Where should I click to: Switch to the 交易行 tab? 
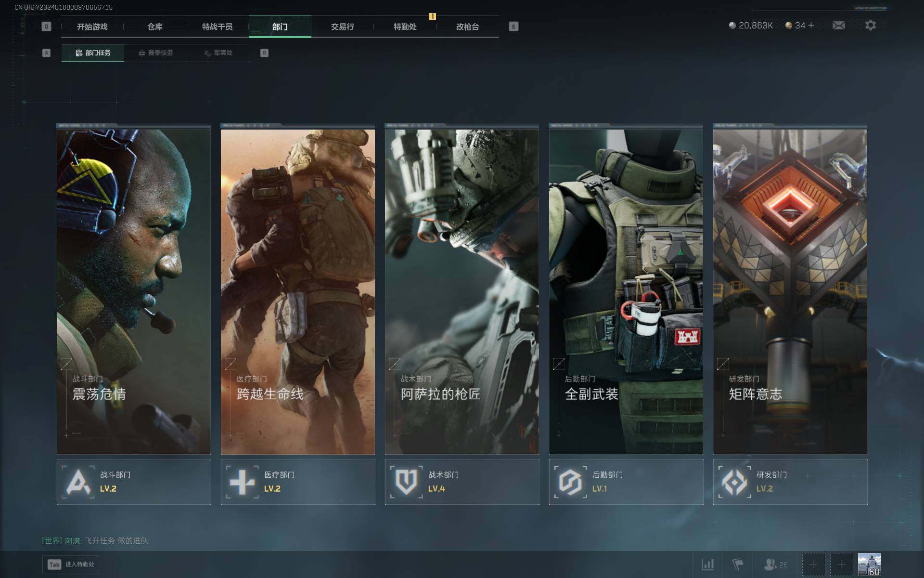[x=342, y=27]
